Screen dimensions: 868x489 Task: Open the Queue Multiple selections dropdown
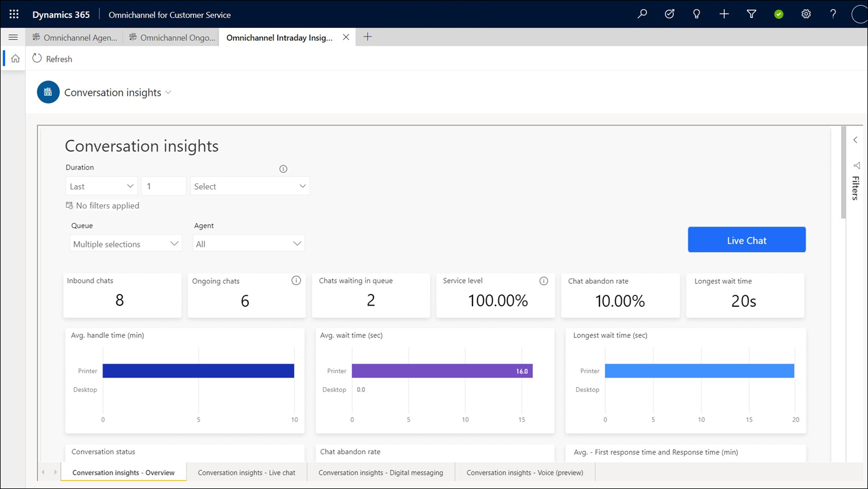click(x=126, y=244)
